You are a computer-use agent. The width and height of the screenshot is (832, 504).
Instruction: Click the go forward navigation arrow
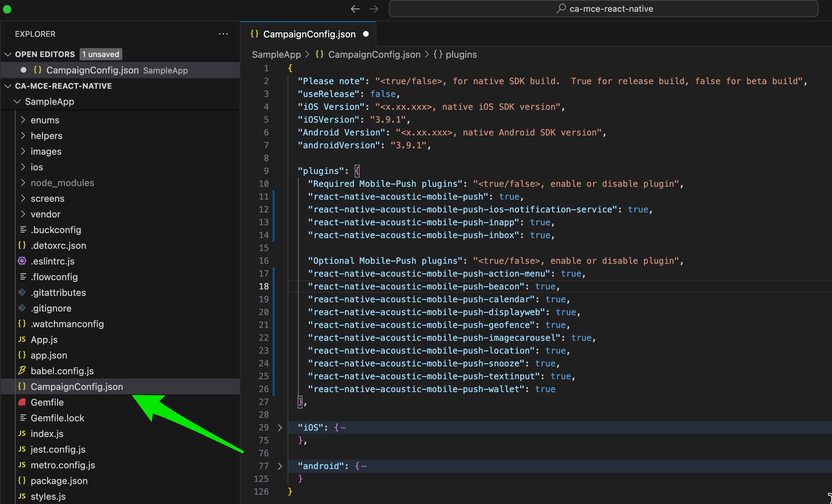(x=374, y=9)
